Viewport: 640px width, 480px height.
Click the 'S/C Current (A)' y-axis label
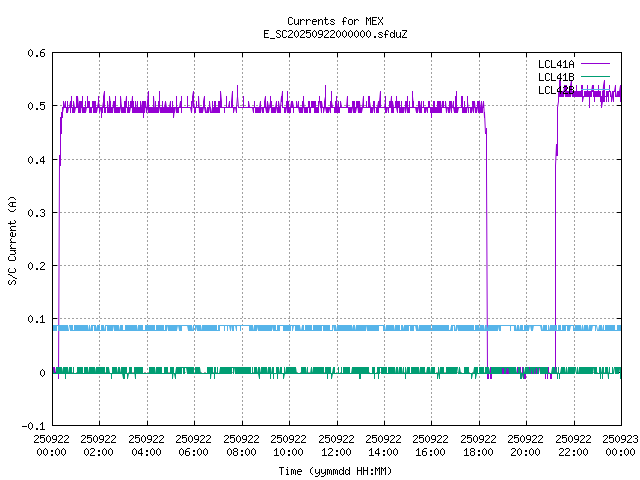coord(13,239)
